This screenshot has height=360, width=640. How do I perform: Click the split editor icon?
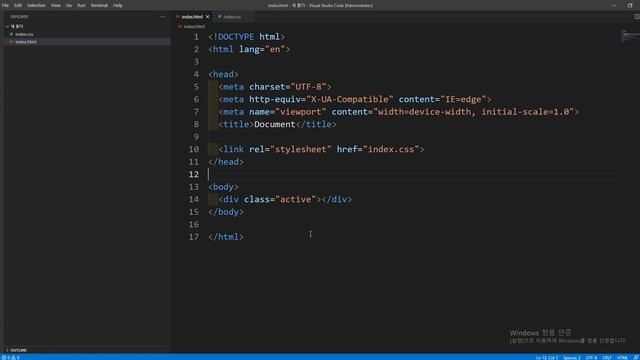coord(637,17)
